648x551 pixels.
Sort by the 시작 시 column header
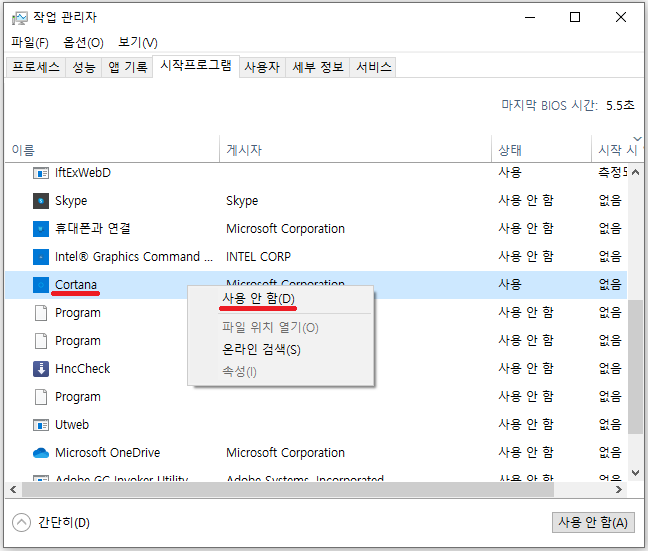[617, 150]
